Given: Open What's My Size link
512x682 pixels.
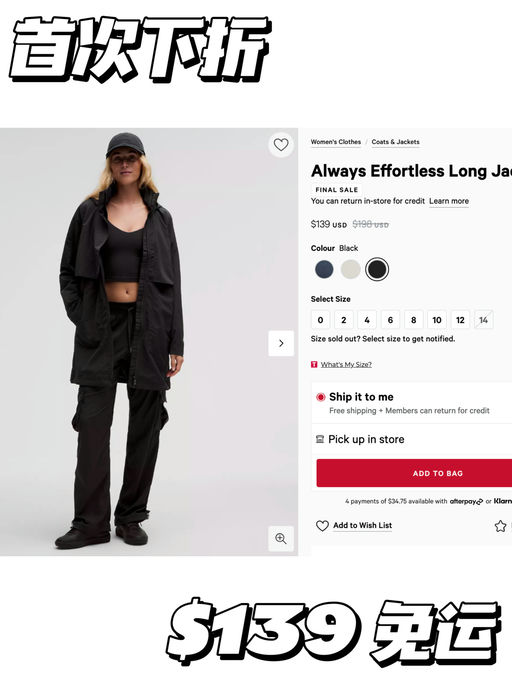Looking at the screenshot, I should click(x=346, y=364).
